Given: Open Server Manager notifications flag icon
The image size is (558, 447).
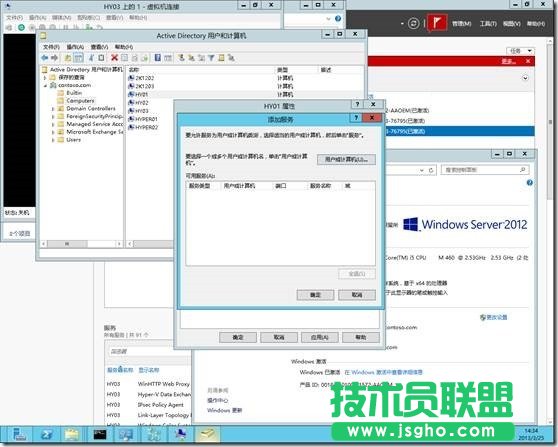Looking at the screenshot, I should pyautogui.click(x=437, y=23).
